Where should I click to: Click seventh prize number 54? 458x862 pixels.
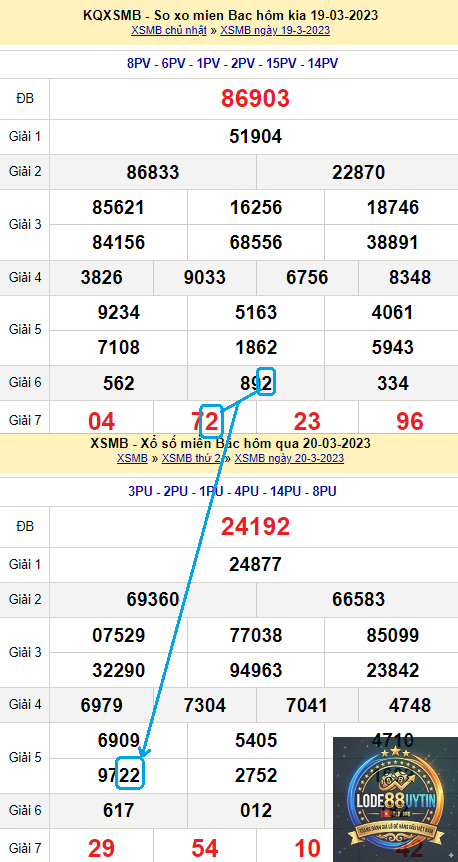point(205,849)
